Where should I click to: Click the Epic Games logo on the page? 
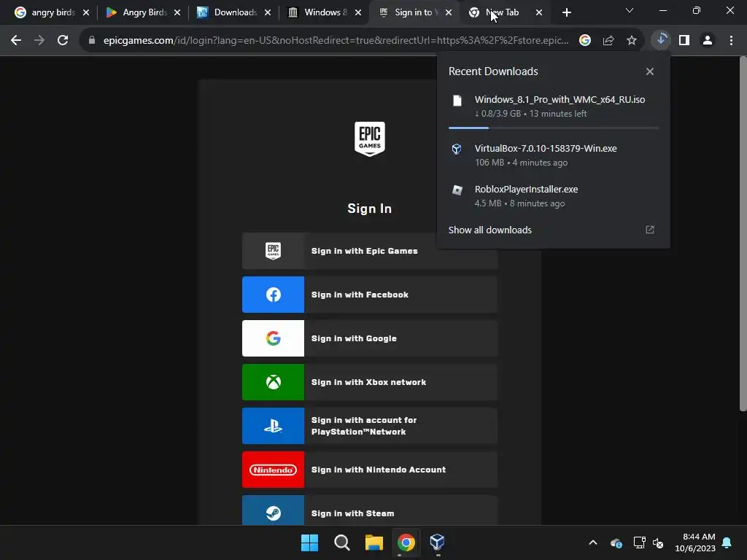[x=370, y=139]
